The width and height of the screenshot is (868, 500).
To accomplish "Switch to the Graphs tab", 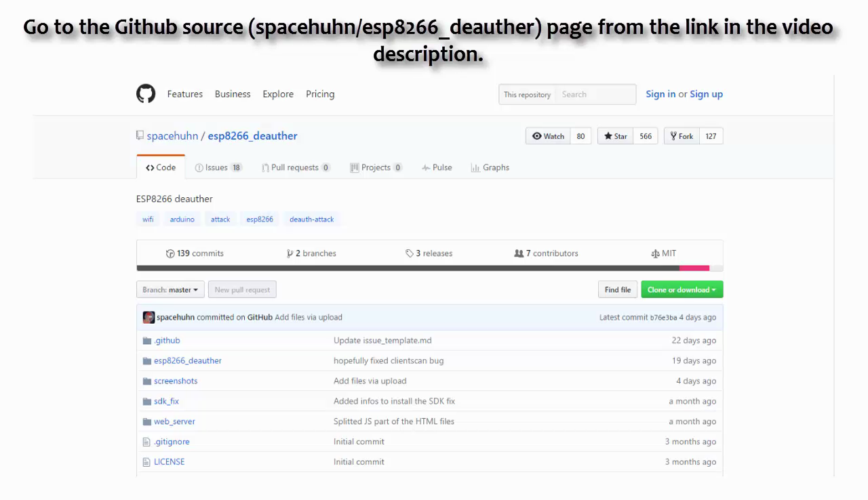I will (x=490, y=167).
